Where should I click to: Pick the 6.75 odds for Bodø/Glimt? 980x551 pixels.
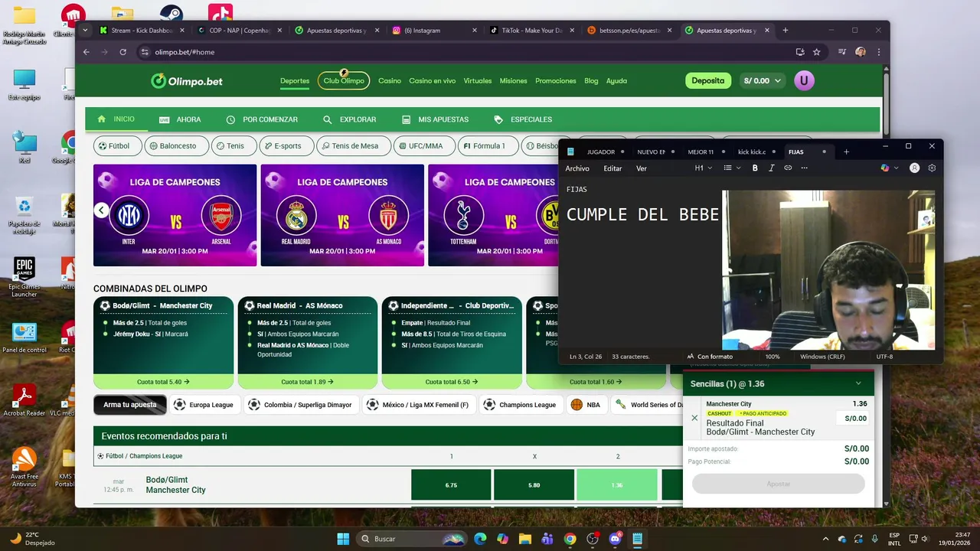pos(451,485)
